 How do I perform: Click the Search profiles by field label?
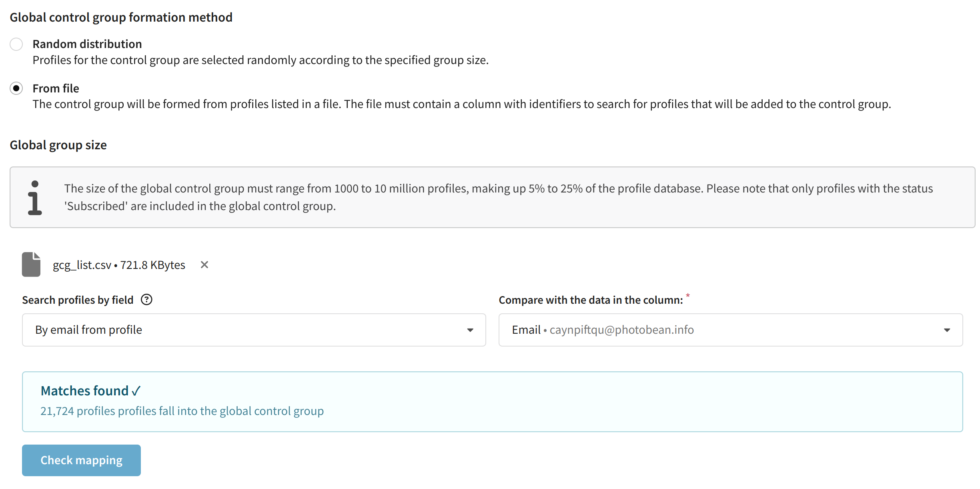tap(78, 300)
